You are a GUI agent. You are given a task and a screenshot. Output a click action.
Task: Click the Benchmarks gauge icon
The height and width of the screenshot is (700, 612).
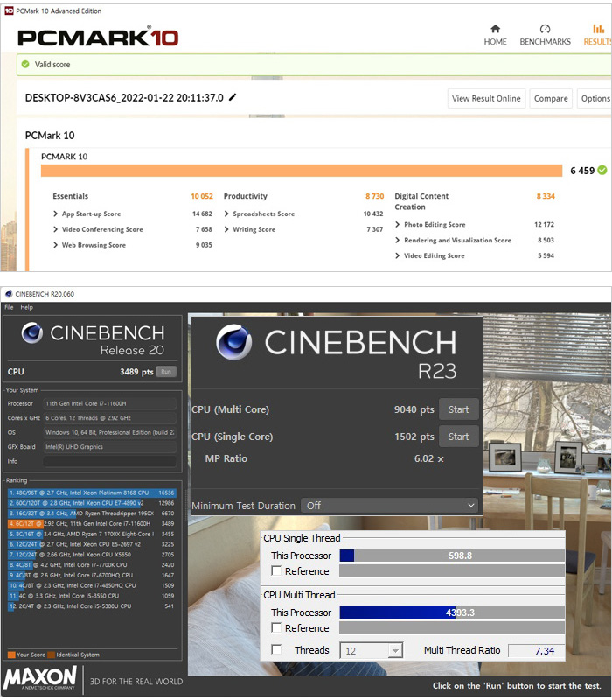[545, 29]
